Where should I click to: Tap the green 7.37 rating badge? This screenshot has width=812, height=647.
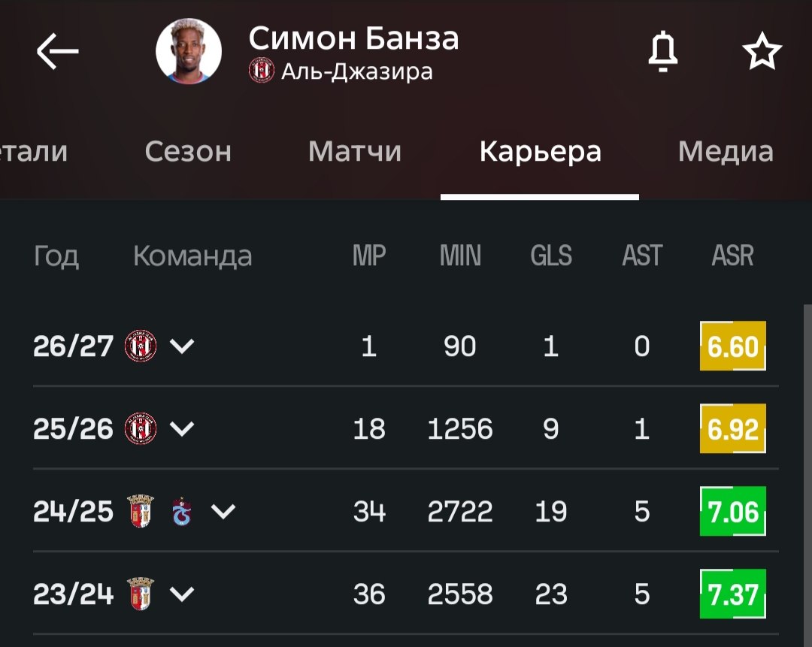tap(733, 594)
